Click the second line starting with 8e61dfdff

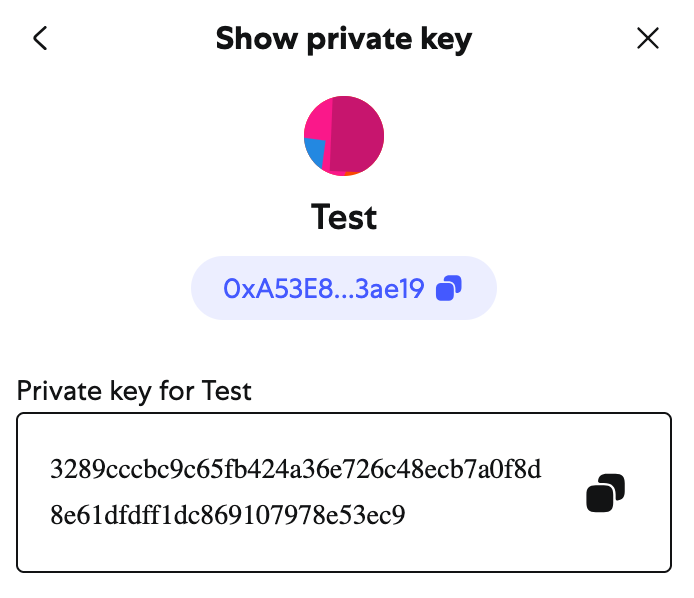227,515
